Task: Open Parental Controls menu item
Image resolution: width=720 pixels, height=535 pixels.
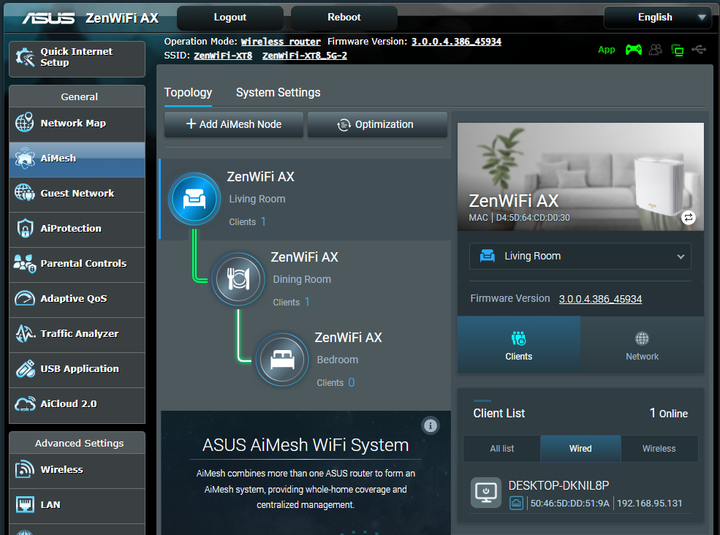Action: tap(77, 264)
